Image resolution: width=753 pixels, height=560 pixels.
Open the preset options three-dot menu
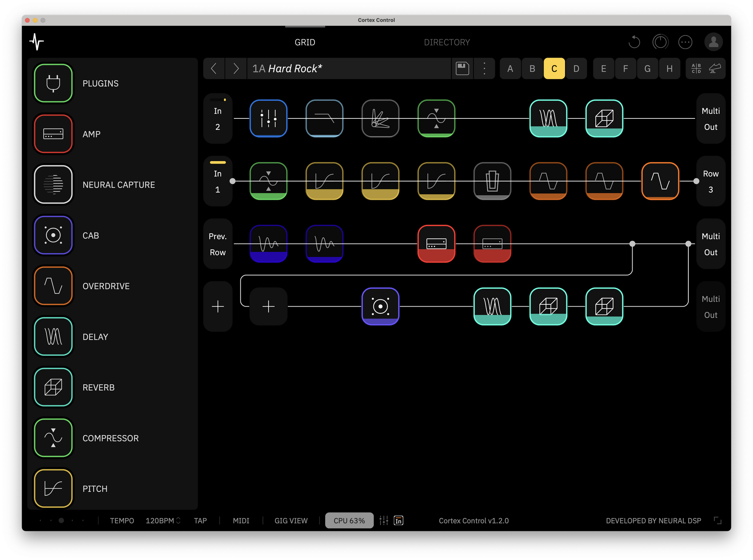[x=484, y=69]
